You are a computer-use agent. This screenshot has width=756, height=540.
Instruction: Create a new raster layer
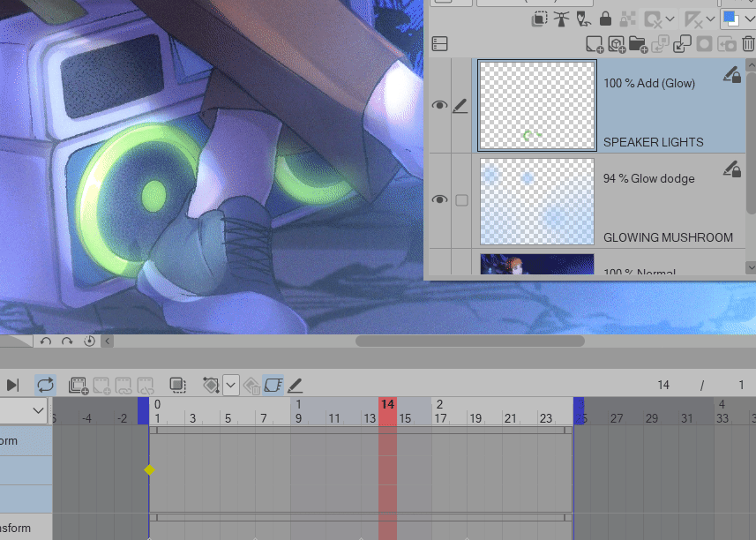coord(595,44)
